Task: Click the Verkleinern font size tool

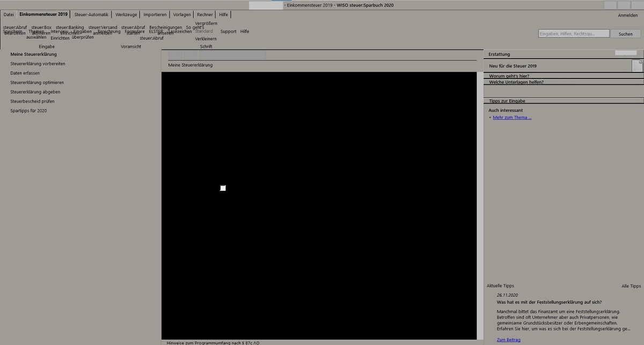Action: (206, 39)
